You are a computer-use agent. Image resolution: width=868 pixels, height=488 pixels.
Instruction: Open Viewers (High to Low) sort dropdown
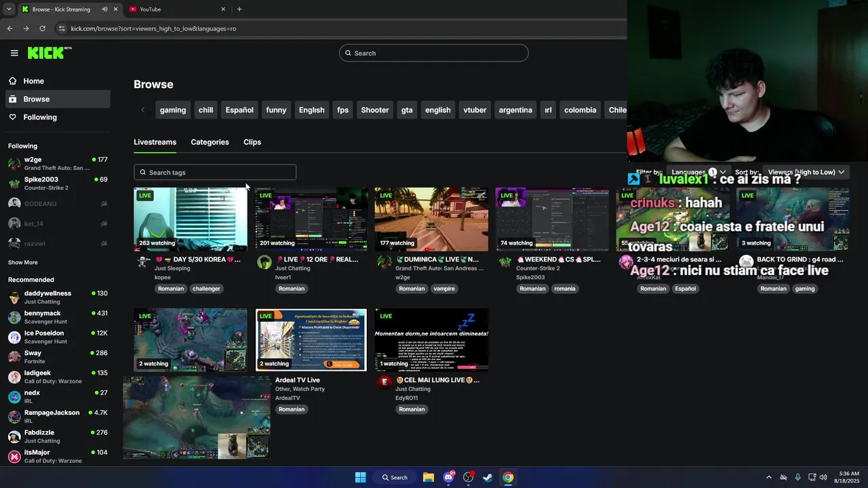(806, 172)
